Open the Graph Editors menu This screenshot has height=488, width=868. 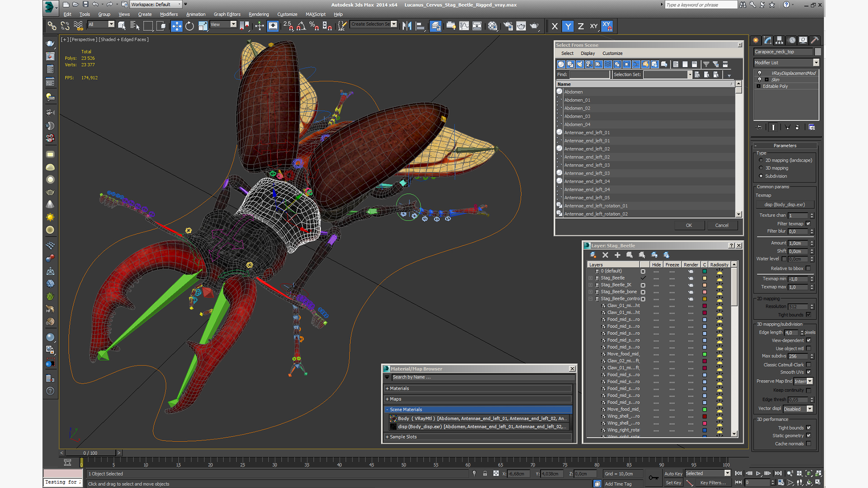click(227, 14)
